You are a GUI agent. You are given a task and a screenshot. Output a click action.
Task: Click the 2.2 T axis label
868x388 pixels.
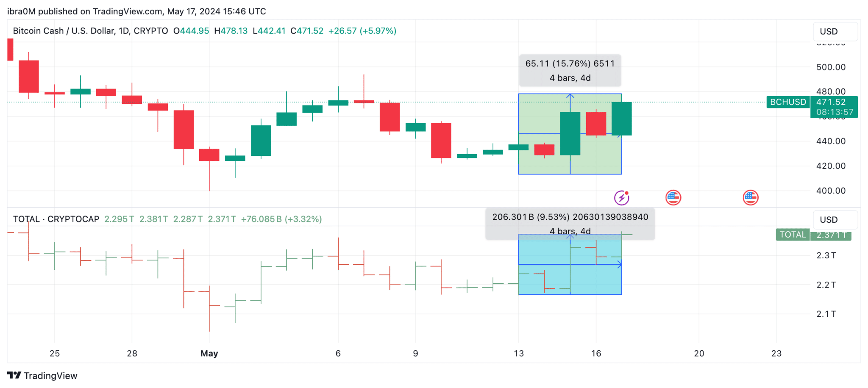[826, 285]
